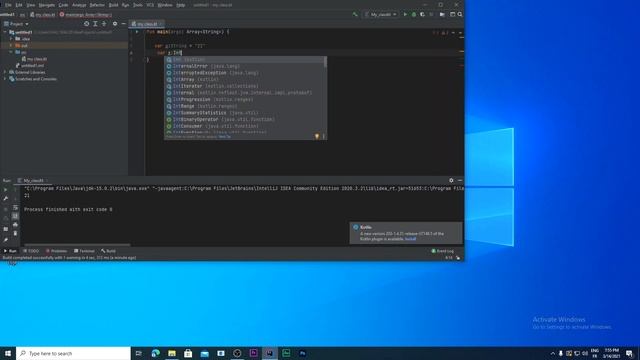Click Install link in Kotlin notification
640x360 pixels.
coord(410,239)
